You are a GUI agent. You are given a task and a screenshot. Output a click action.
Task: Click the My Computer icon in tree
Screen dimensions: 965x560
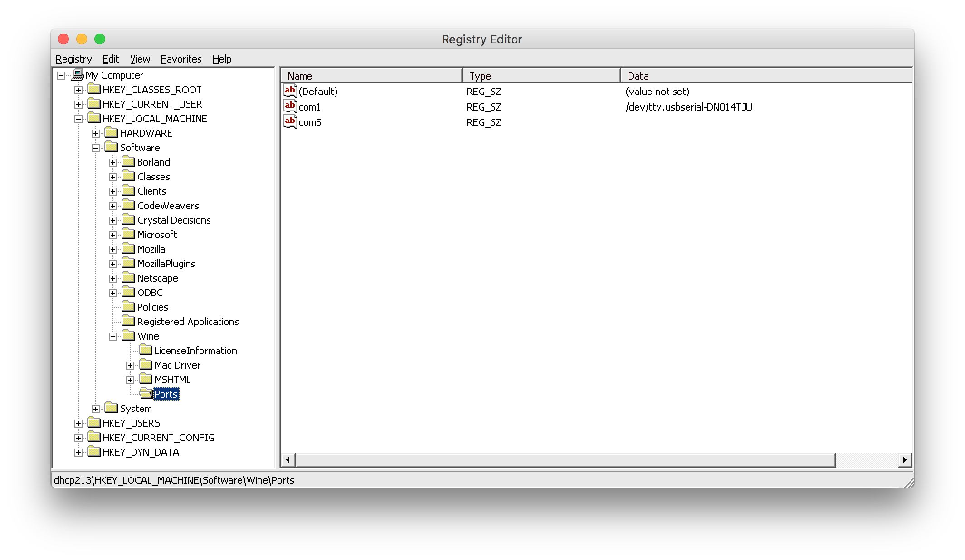[x=78, y=74]
